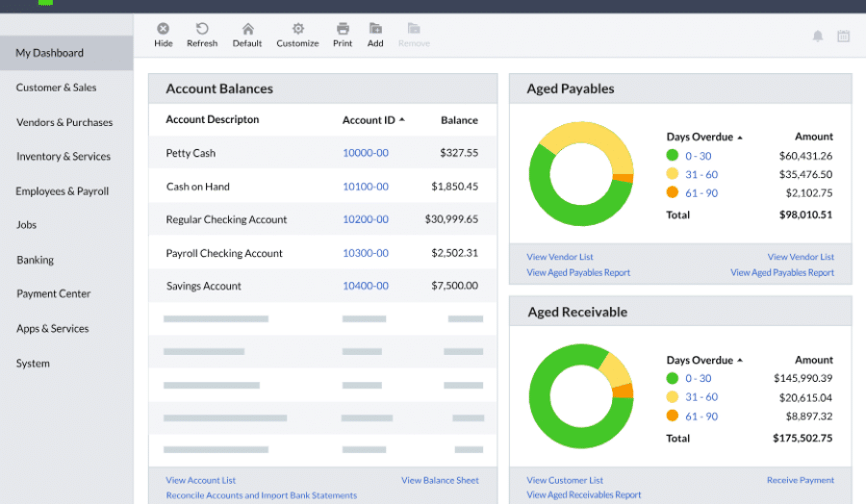866x504 pixels.
Task: Click 61 - 90 in Aged Payables
Action: coord(701,193)
